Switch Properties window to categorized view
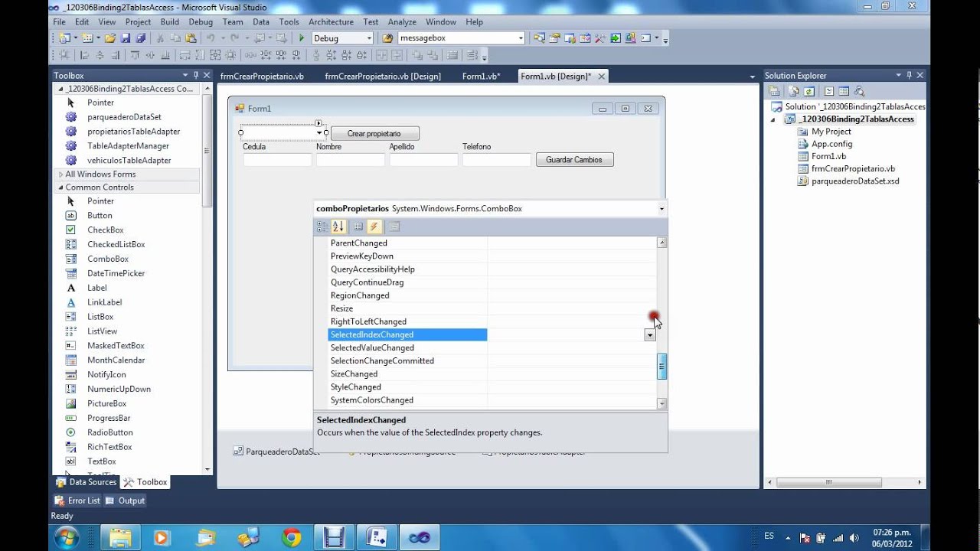980x551 pixels. point(322,227)
